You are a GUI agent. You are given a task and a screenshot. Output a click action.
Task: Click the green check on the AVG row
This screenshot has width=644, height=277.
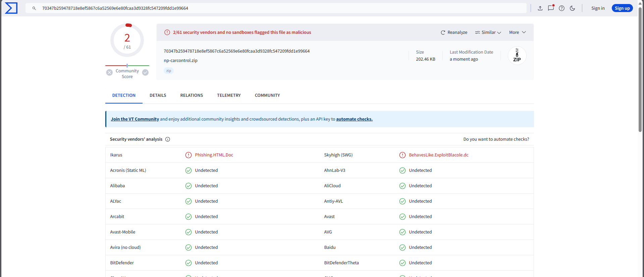[402, 232]
